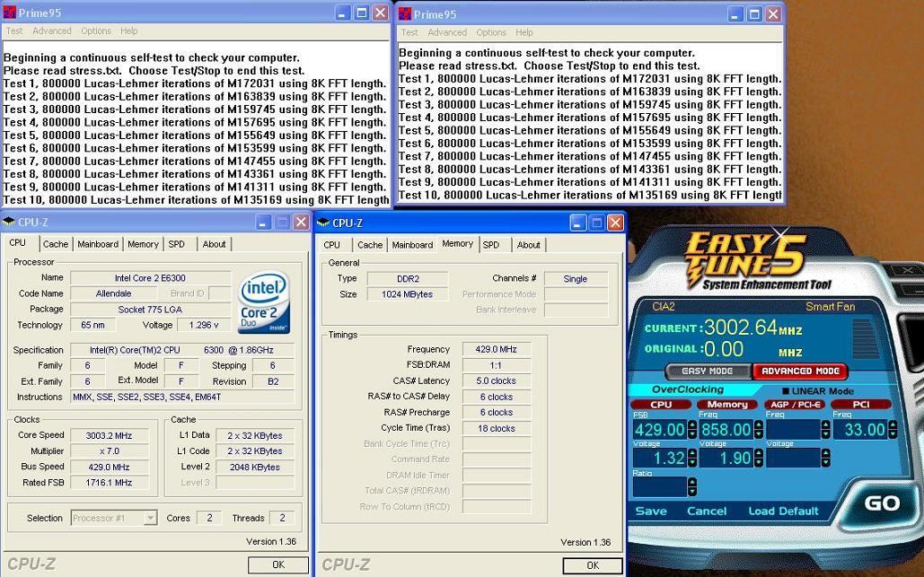Open Help menu in left Prime95 window
924x577 pixels.
[x=129, y=31]
